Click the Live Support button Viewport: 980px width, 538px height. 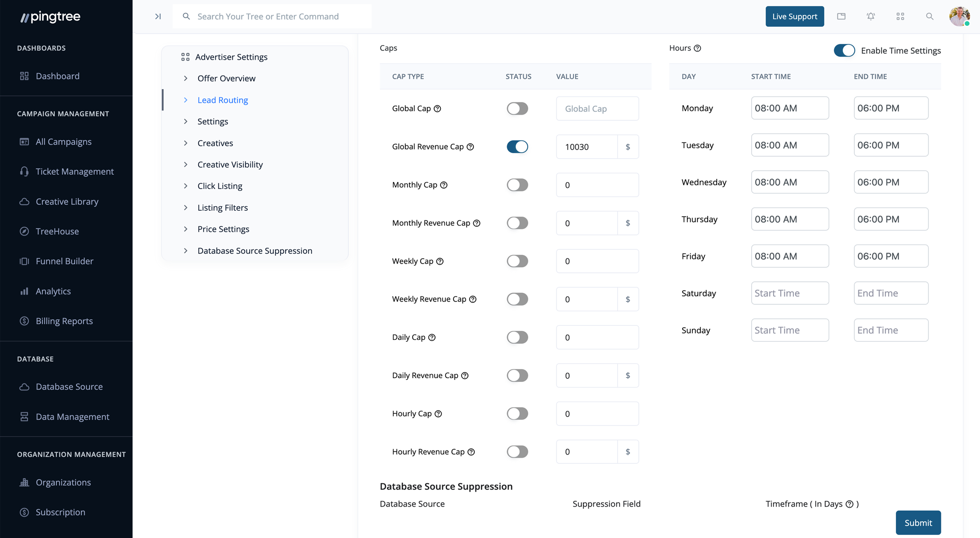pos(795,17)
